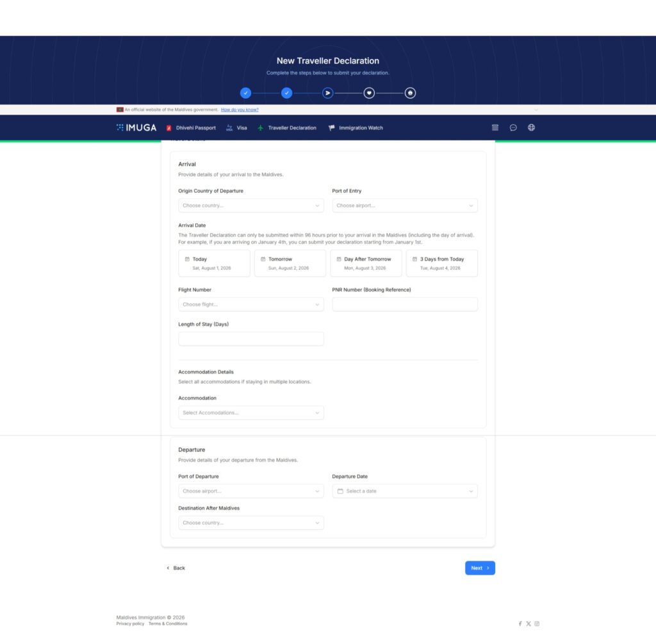
Task: Click the Length of Stay input field
Action: pos(251,339)
